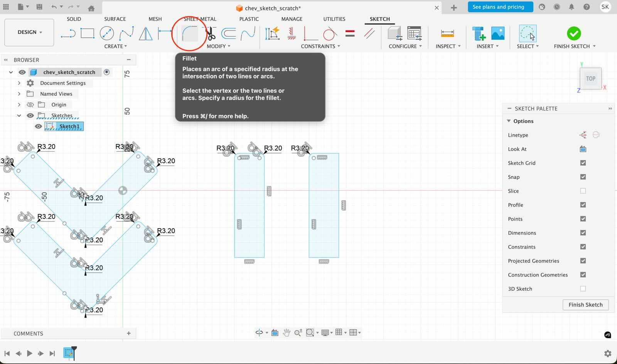The height and width of the screenshot is (364, 617).
Task: Switch to the SHEET METAL tab
Action: 200,19
